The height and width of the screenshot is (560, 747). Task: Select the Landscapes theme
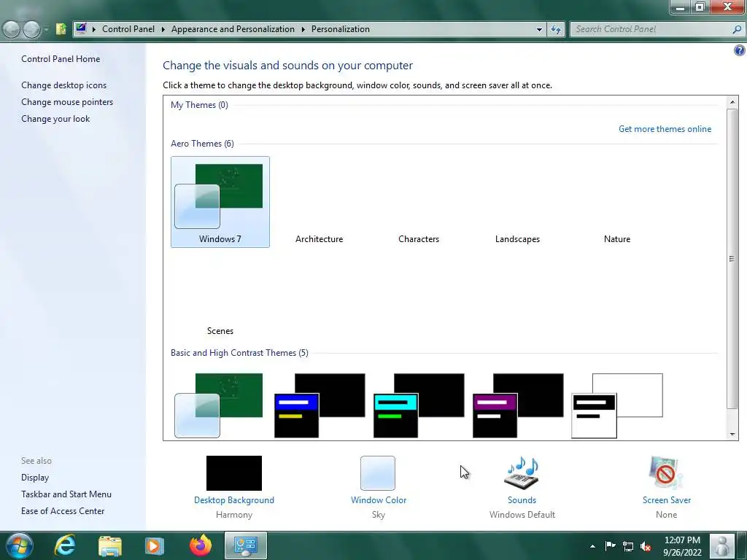click(x=517, y=239)
